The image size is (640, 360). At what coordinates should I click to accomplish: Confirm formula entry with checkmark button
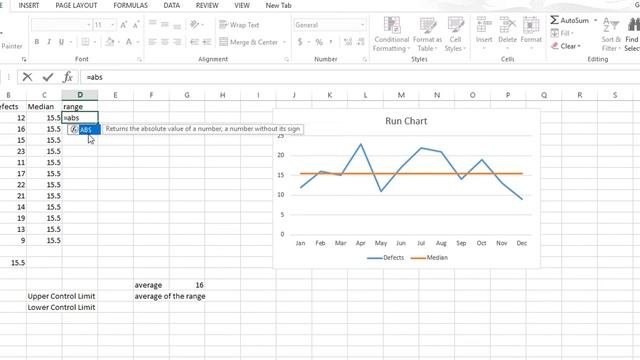pyautogui.click(x=48, y=77)
